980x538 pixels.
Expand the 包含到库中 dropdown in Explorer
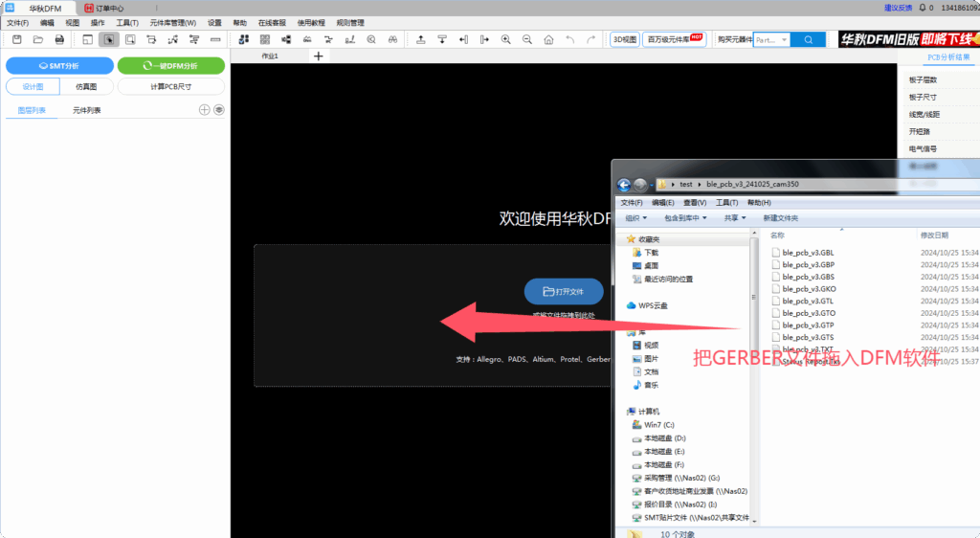[684, 217]
